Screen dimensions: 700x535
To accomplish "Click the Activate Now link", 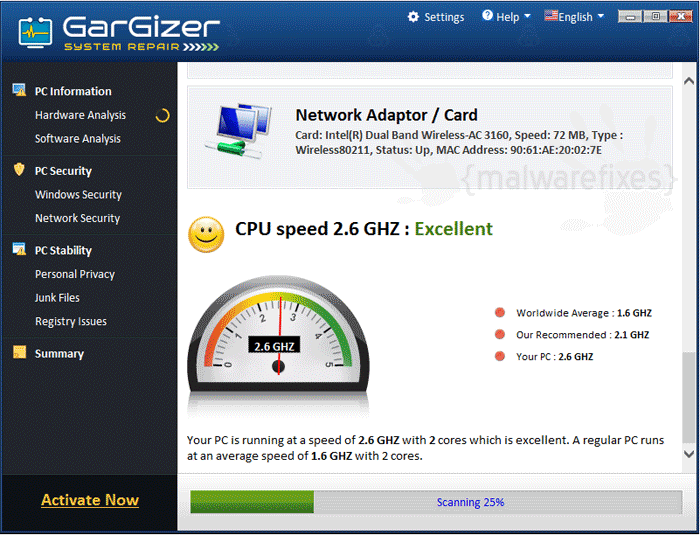I will [90, 500].
